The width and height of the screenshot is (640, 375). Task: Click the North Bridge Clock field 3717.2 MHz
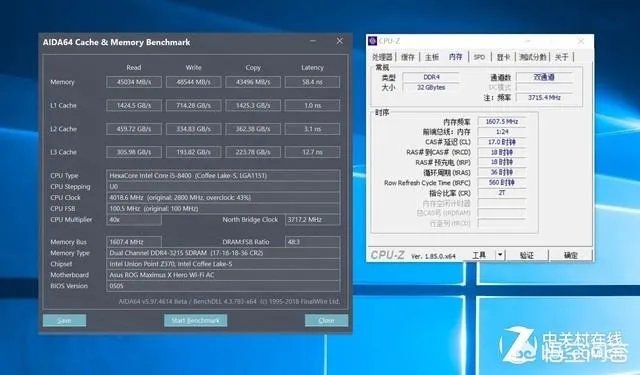pos(312,220)
